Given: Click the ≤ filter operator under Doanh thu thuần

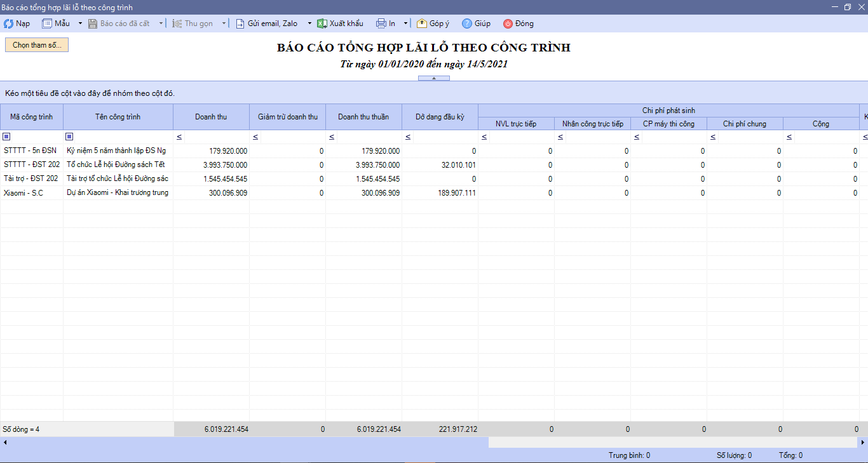Looking at the screenshot, I should click(x=332, y=137).
